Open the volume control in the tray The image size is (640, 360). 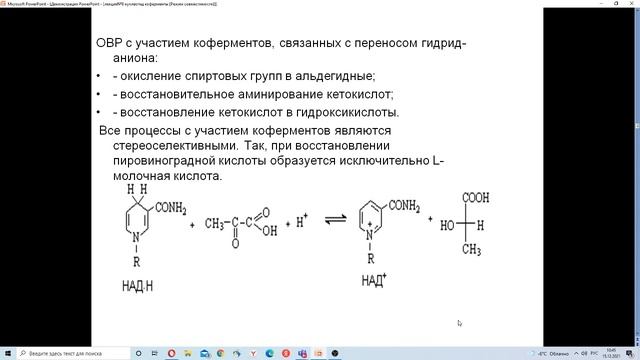tap(584, 353)
